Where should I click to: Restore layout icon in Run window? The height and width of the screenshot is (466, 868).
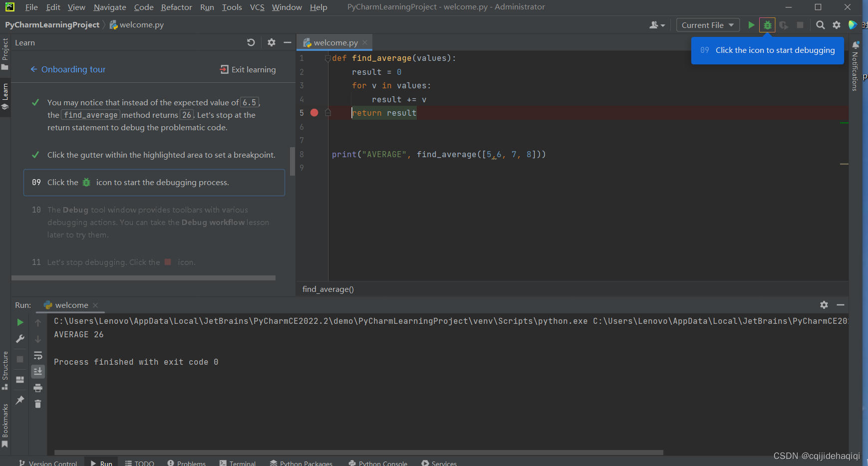point(20,380)
